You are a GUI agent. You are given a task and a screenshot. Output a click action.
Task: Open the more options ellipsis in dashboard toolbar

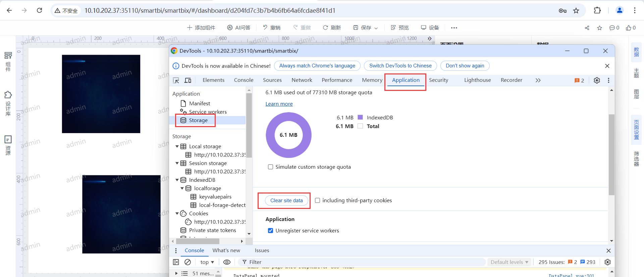click(454, 28)
